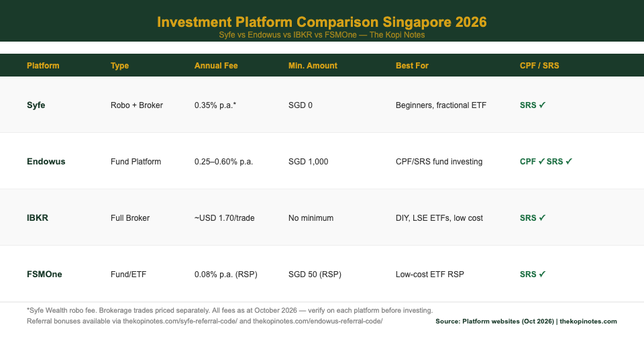Click the Syfe vs Endowus vs IBKR subtitle

click(x=322, y=35)
